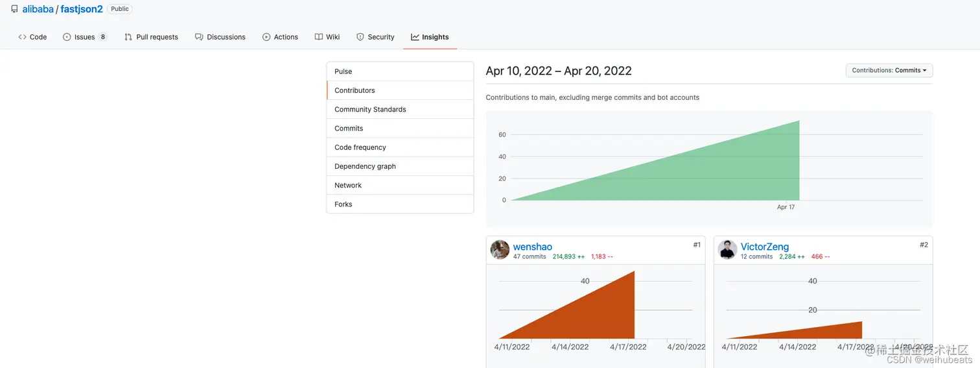Open VictorZeng's avatar image

click(727, 250)
